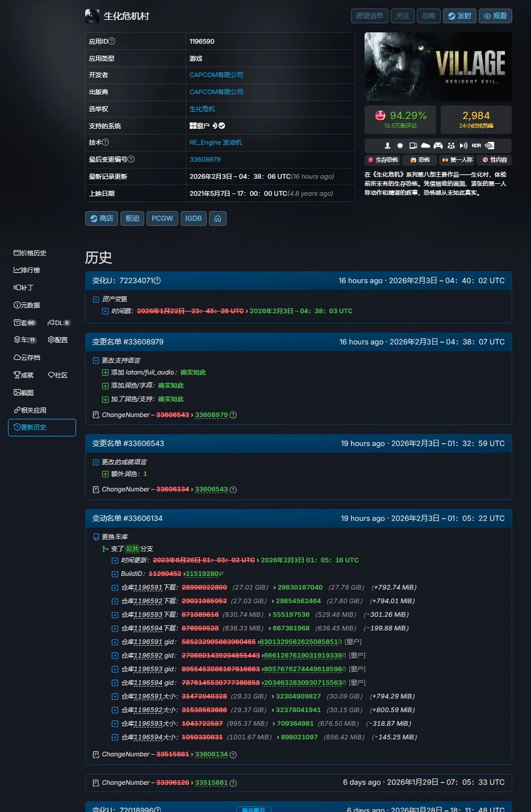Collapse the 更改支持语言 section
The height and width of the screenshot is (812, 531).
(96, 361)
